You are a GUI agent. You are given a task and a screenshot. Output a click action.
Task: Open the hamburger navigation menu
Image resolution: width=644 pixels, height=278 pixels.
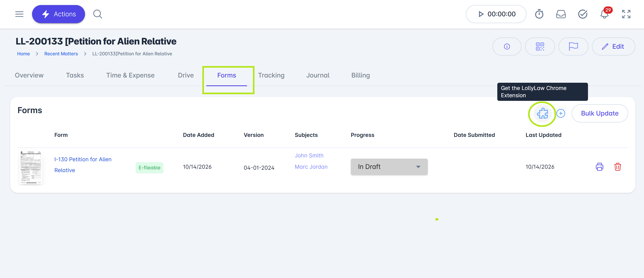click(19, 14)
